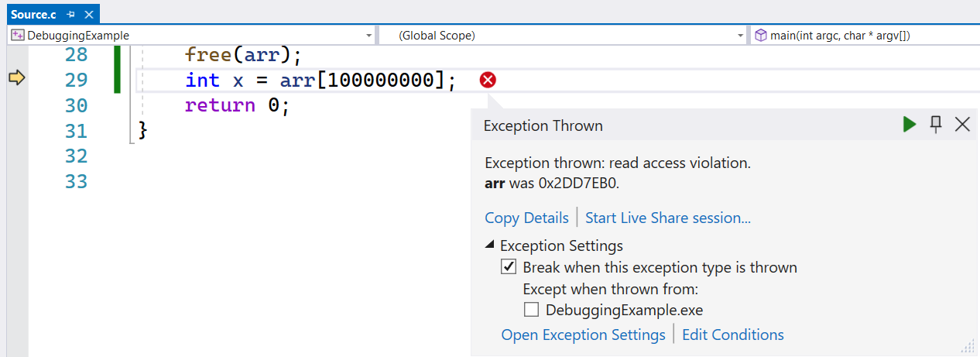Open Exception Settings link

(x=583, y=335)
